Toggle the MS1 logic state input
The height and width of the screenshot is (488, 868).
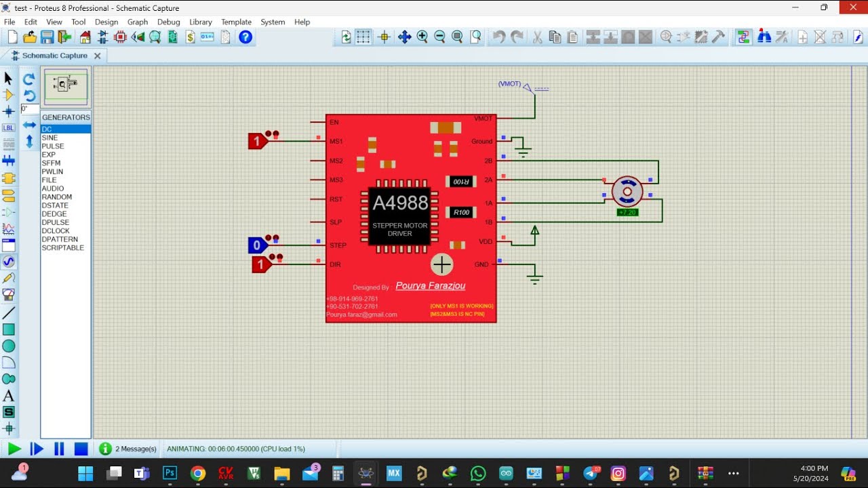(x=257, y=142)
